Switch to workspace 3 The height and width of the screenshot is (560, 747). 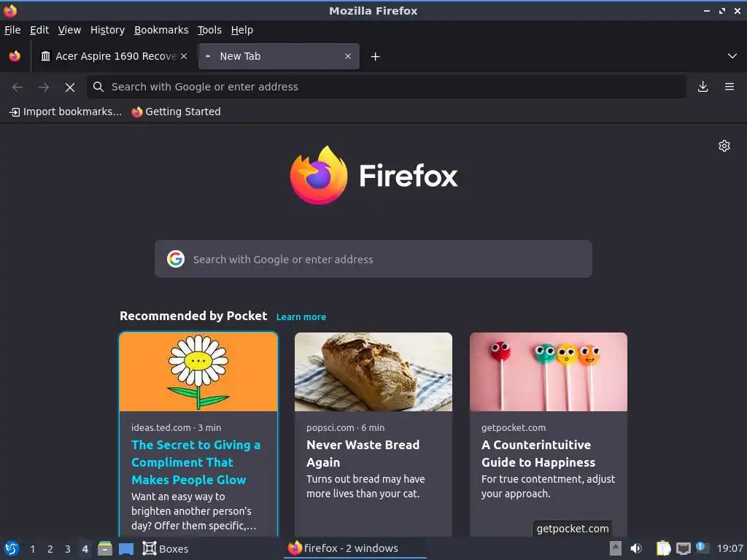pyautogui.click(x=68, y=549)
